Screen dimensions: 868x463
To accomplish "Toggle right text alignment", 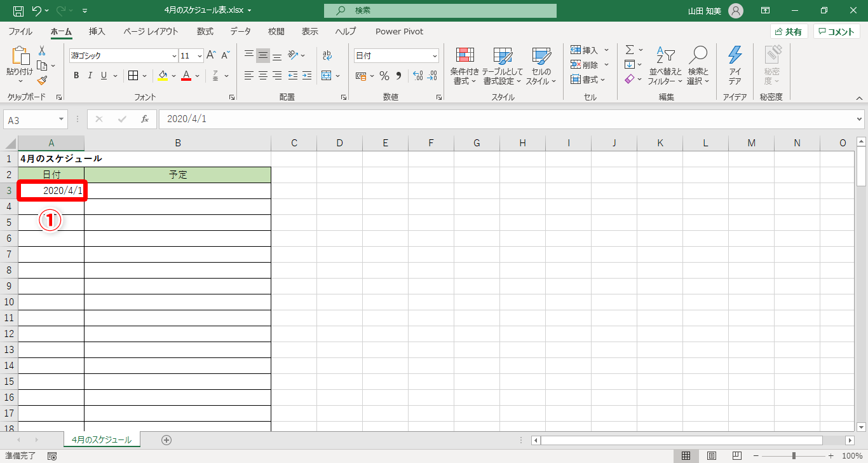I will point(277,76).
